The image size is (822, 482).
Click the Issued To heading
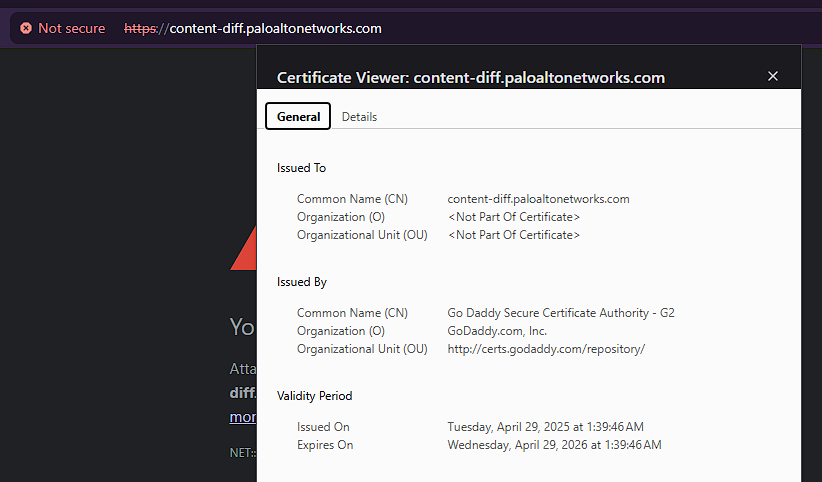click(301, 168)
